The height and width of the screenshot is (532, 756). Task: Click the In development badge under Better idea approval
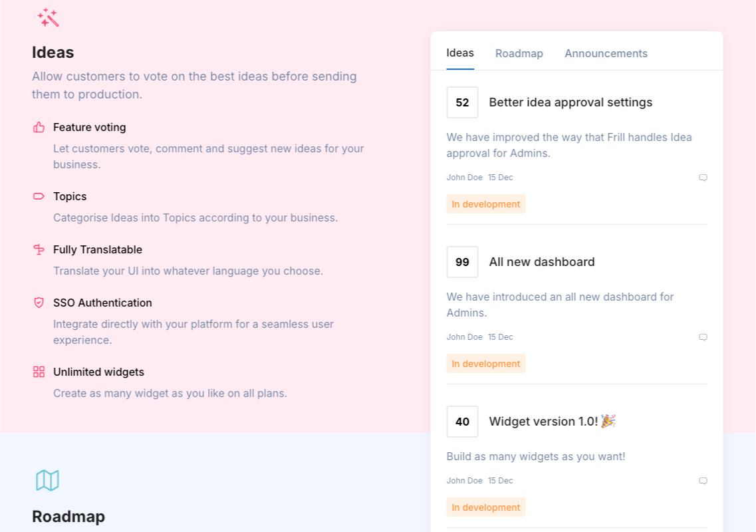(x=486, y=204)
